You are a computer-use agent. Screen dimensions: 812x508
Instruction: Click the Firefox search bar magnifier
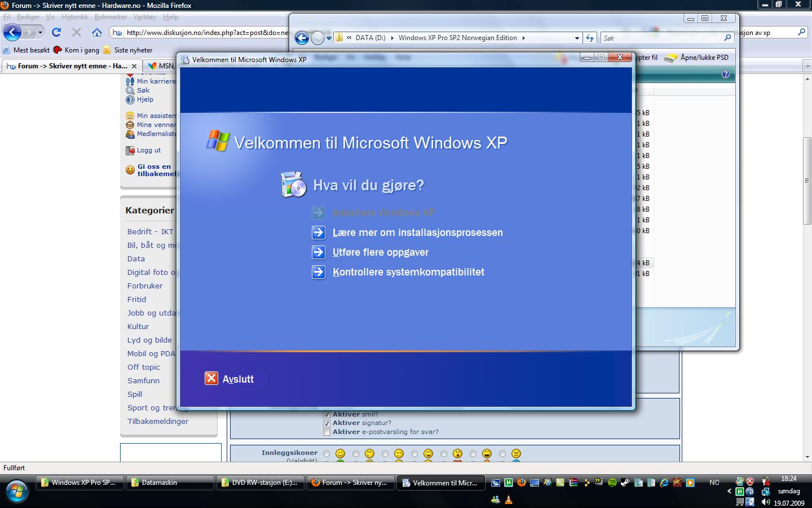pyautogui.click(x=801, y=32)
